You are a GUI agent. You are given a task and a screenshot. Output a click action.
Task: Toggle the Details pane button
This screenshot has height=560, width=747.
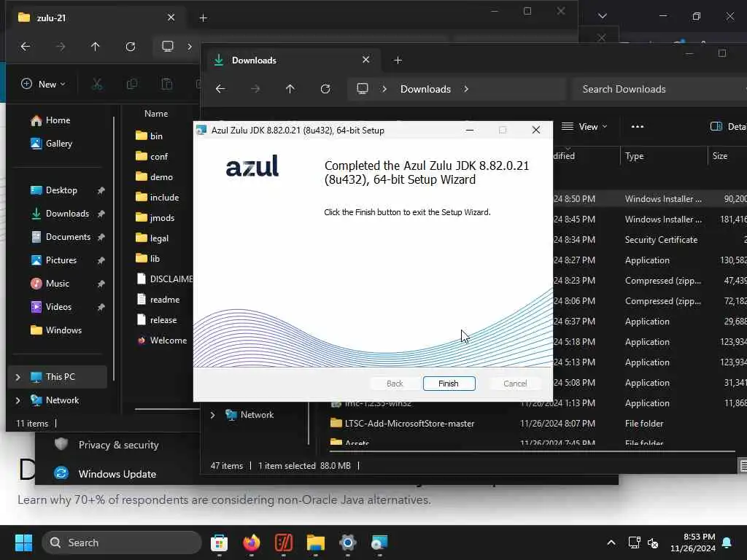click(728, 127)
